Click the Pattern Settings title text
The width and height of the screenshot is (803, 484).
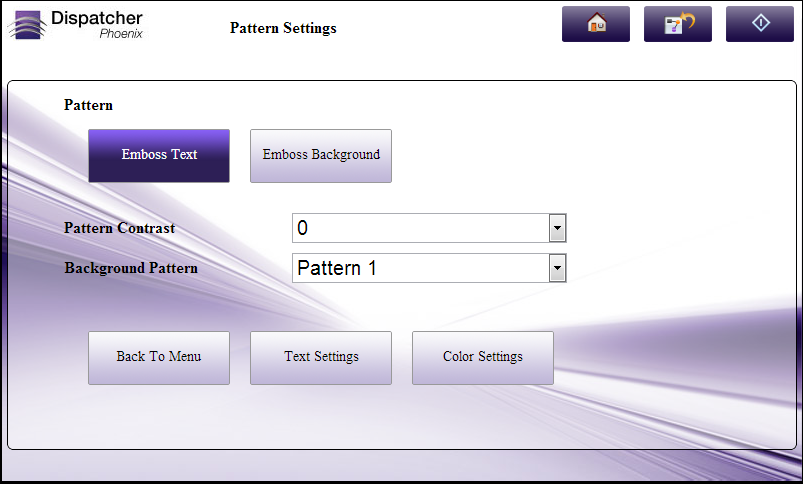[x=283, y=28]
